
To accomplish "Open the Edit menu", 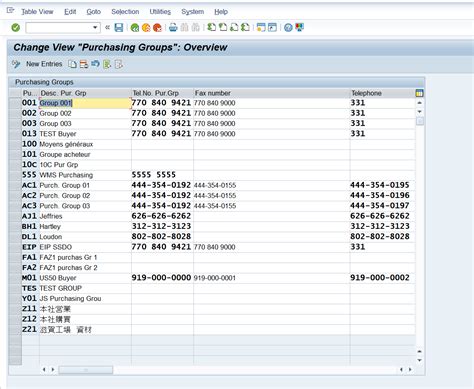I will point(70,12).
